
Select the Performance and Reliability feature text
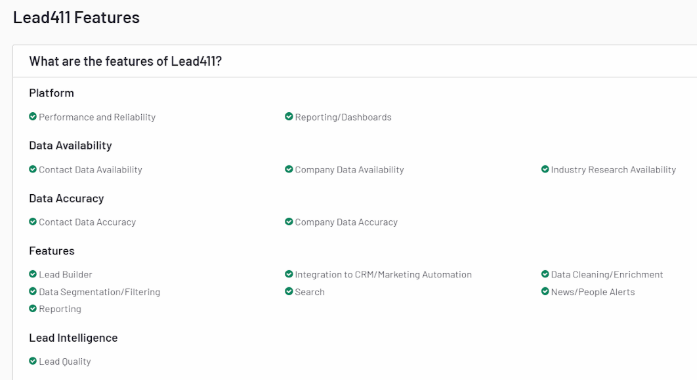point(97,117)
